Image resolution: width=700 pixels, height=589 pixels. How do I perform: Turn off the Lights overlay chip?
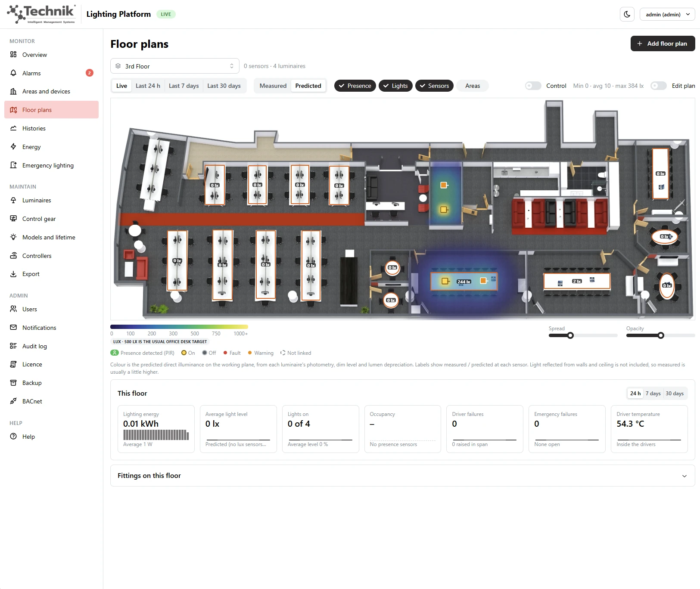pos(395,86)
